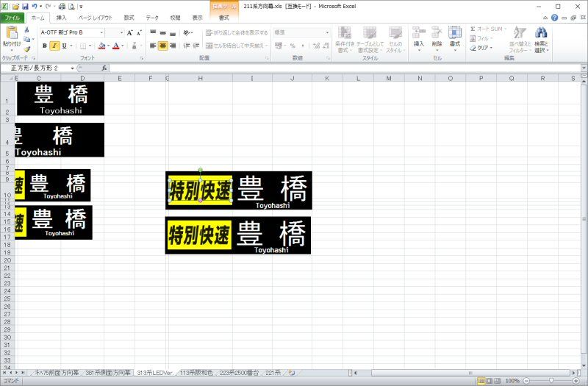Minimize the ribbon with the caret icon
This screenshot has width=588, height=386.
[x=545, y=18]
